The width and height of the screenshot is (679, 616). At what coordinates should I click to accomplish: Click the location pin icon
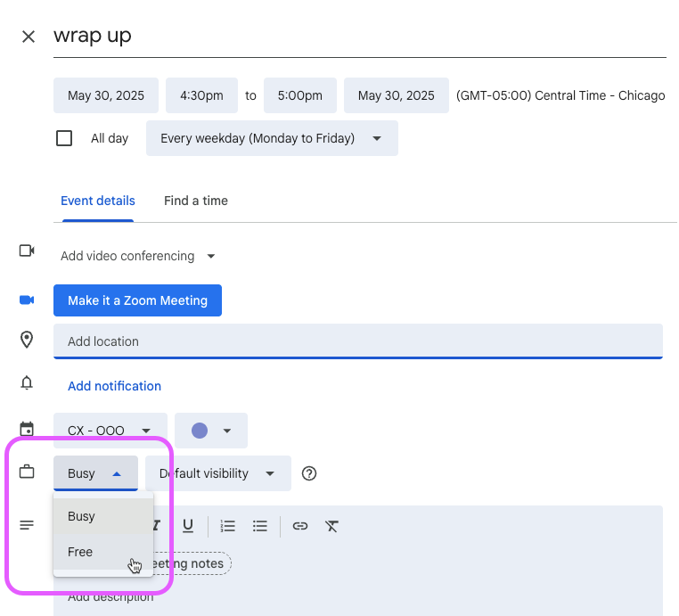(x=27, y=340)
